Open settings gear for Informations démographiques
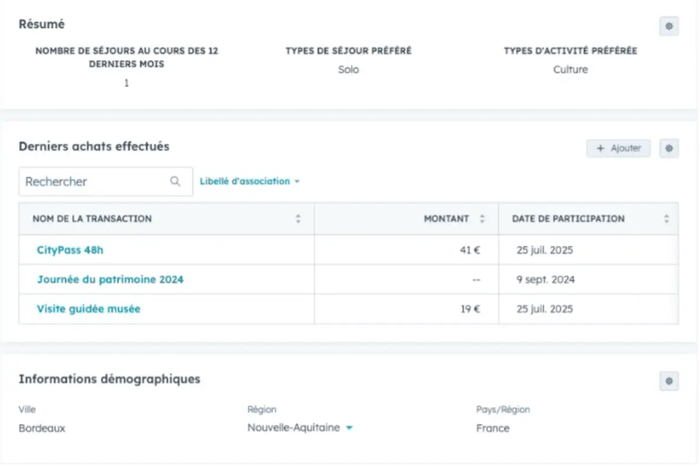The height and width of the screenshot is (466, 700). (x=669, y=381)
